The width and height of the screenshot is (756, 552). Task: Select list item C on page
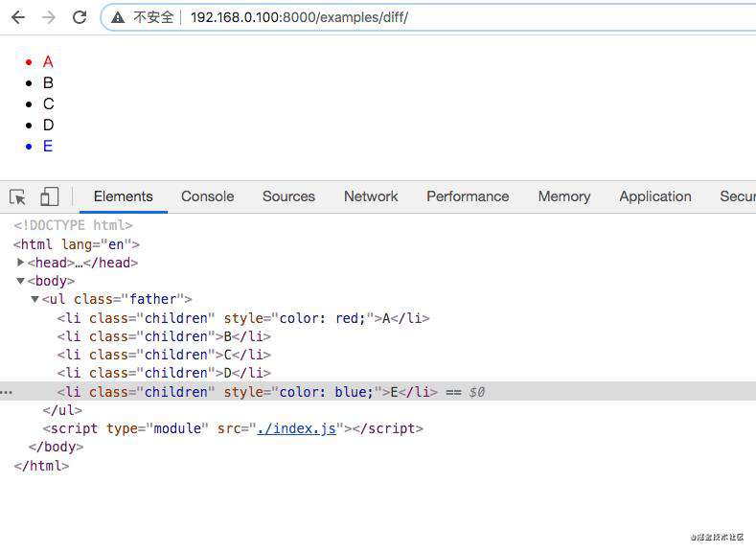click(48, 104)
